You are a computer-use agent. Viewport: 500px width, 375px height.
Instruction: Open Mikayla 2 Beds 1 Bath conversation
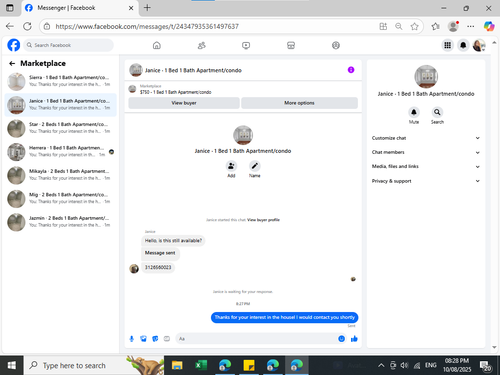[61, 175]
